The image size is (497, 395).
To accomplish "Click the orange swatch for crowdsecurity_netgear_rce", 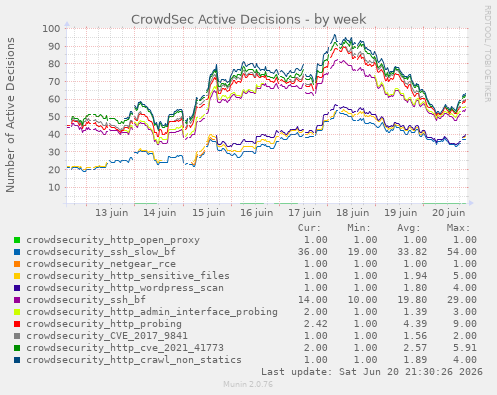I will 17,264.
